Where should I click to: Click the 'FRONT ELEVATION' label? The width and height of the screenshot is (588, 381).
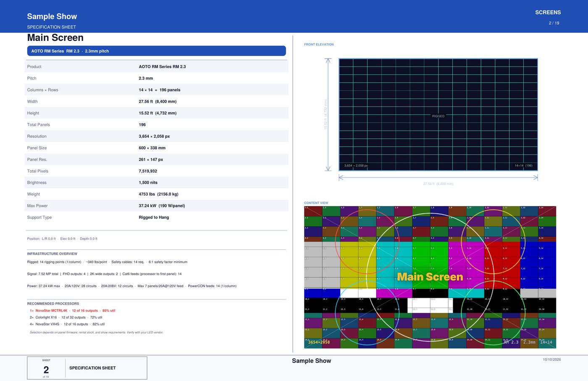319,45
